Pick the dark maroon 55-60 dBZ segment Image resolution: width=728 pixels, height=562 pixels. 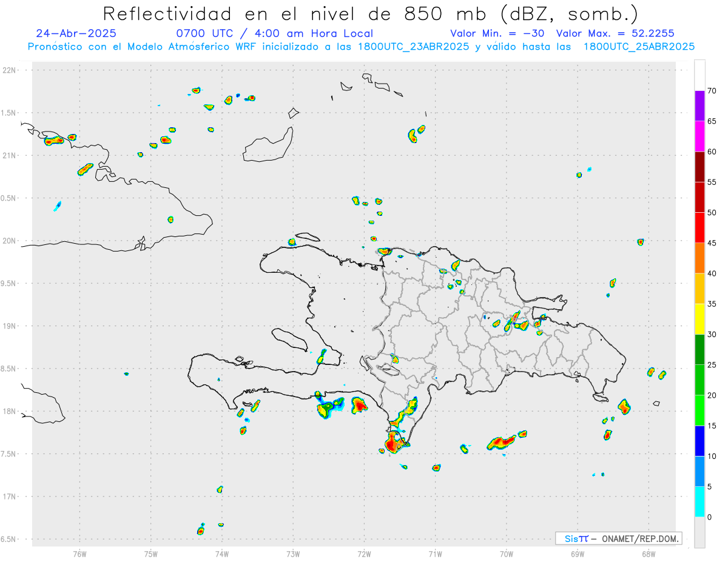[x=699, y=167]
